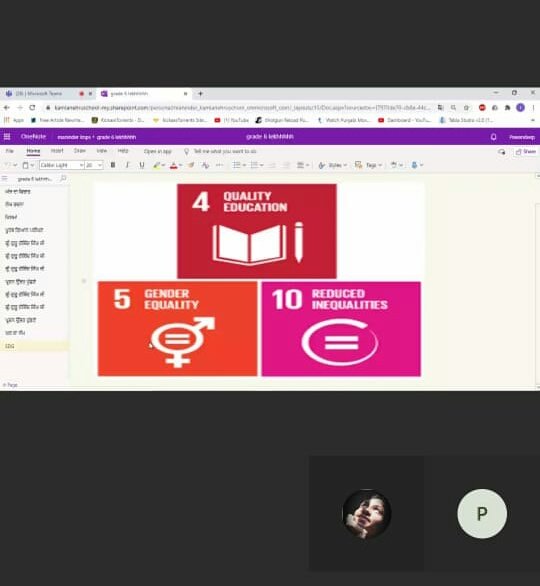540x586 pixels.
Task: Open the Chrome three-dot menu
Action: tap(533, 108)
